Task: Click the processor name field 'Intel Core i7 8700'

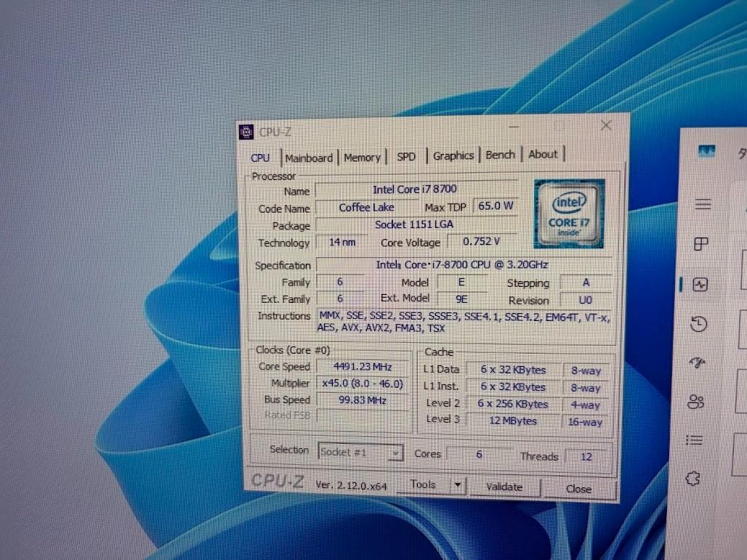Action: click(416, 189)
